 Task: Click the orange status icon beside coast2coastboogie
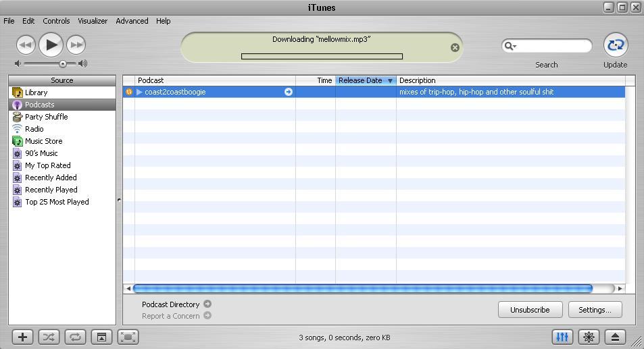(x=128, y=92)
